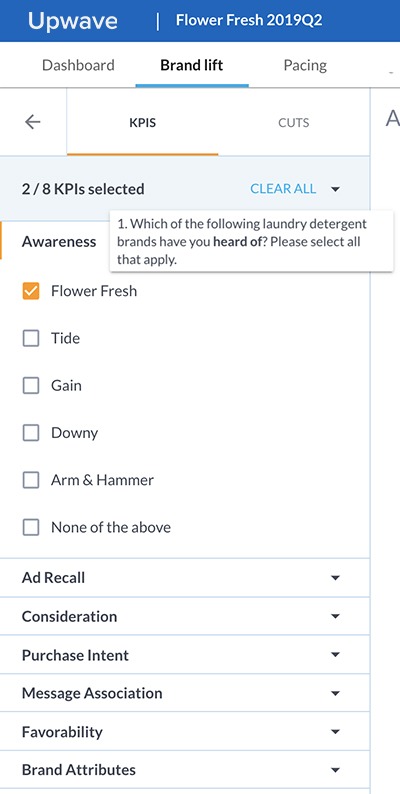The image size is (400, 794).
Task: Click the back arrow icon
Action: [x=32, y=122]
